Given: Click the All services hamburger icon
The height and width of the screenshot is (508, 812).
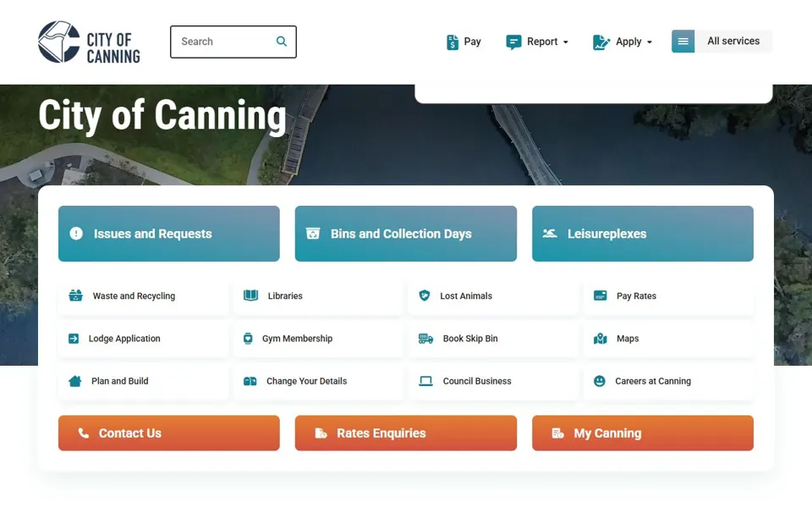Looking at the screenshot, I should click(683, 41).
